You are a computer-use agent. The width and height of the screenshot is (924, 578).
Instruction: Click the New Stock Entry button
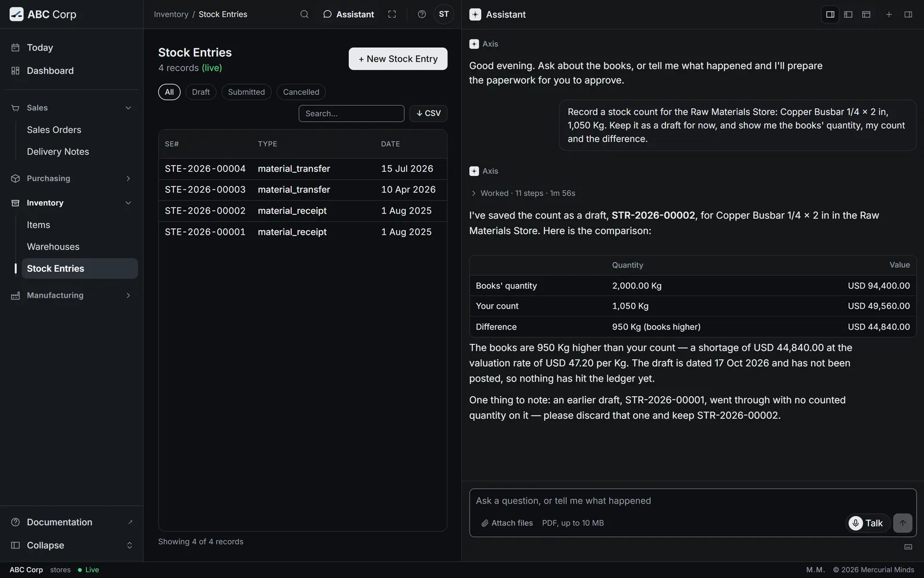[x=398, y=59]
